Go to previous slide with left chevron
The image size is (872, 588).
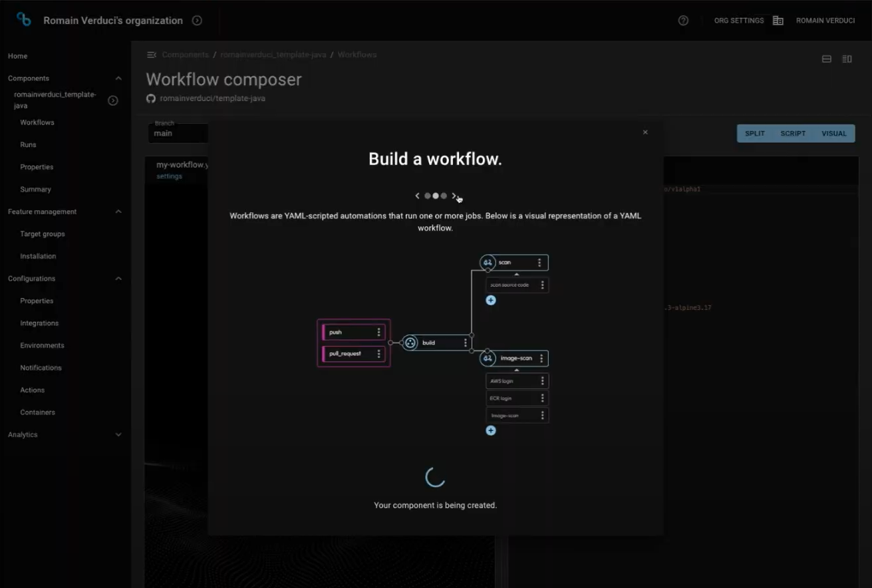(x=417, y=196)
